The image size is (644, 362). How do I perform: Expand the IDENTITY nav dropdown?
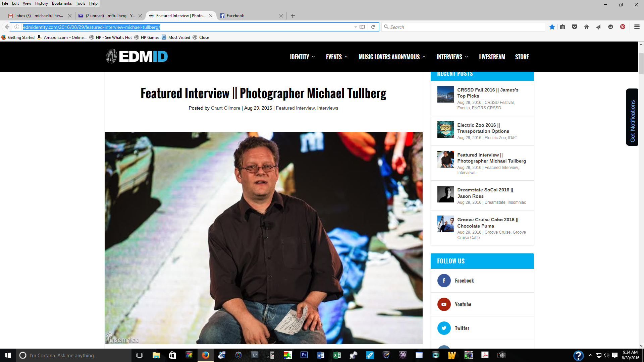(302, 57)
